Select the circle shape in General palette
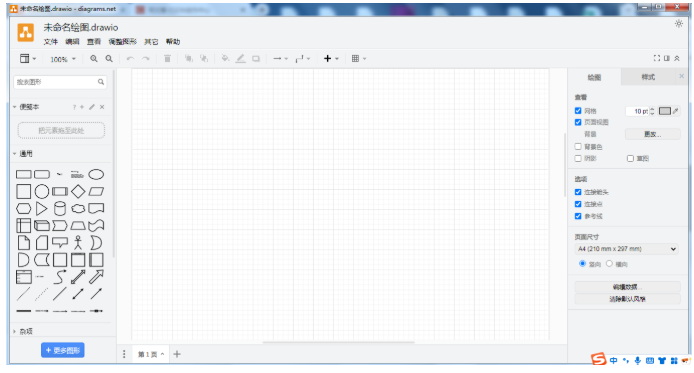Image resolution: width=694 pixels, height=373 pixels. (42, 192)
